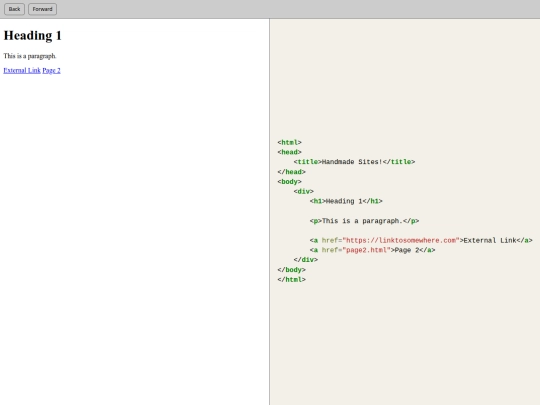Viewport: 540px width, 405px height.
Task: Click the closing </body> tag line
Action: tap(291, 270)
